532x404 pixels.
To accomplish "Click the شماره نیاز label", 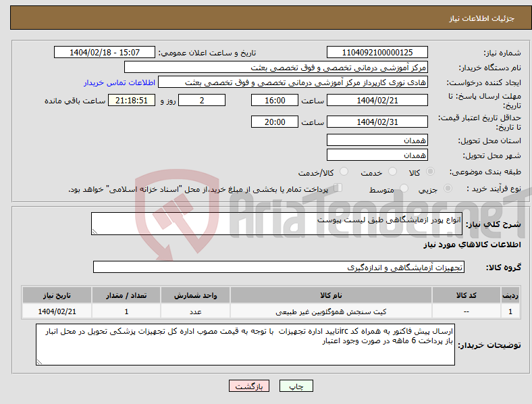I will 502,53.
